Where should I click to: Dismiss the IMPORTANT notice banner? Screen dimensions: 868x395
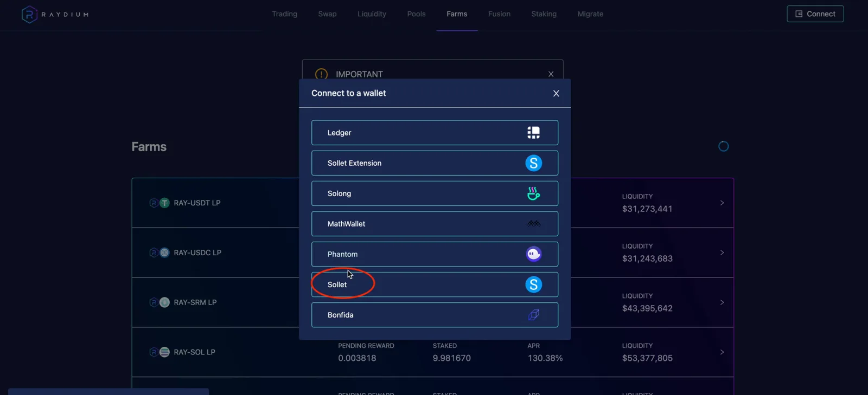coord(551,74)
